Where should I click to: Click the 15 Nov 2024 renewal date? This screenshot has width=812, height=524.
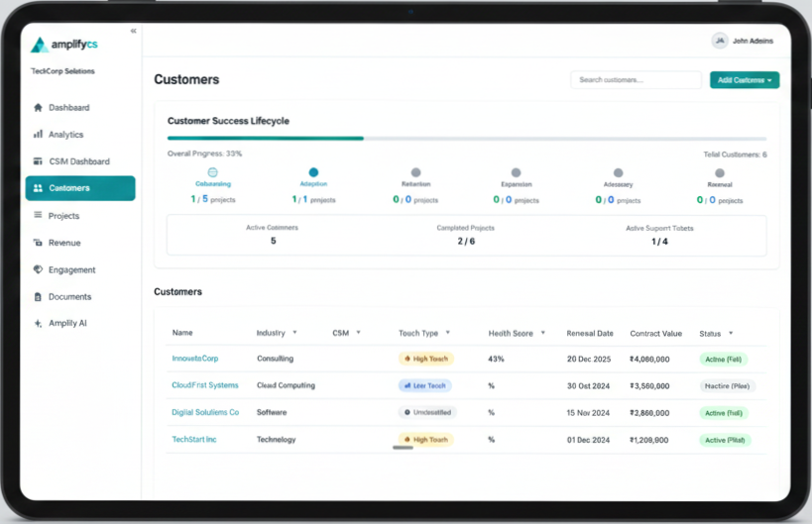588,413
